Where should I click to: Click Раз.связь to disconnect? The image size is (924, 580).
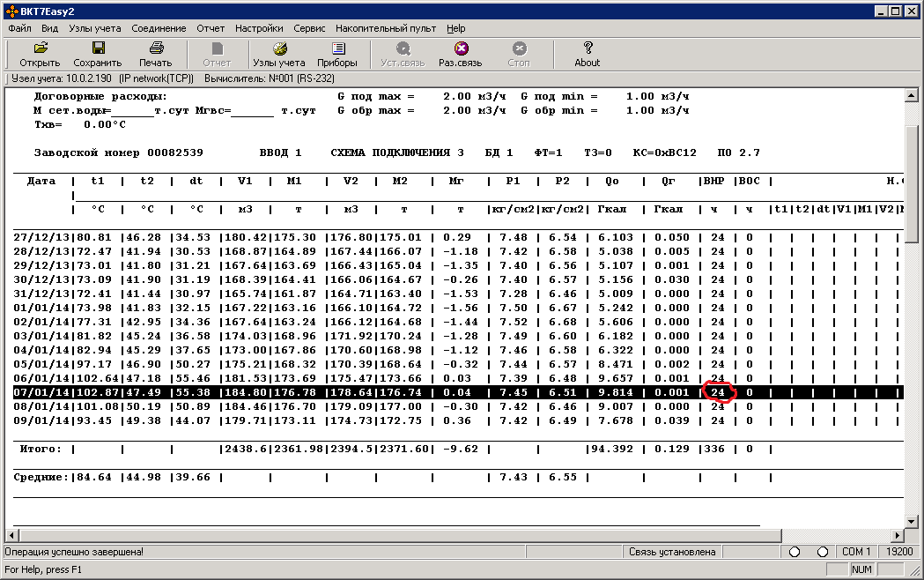[460, 54]
